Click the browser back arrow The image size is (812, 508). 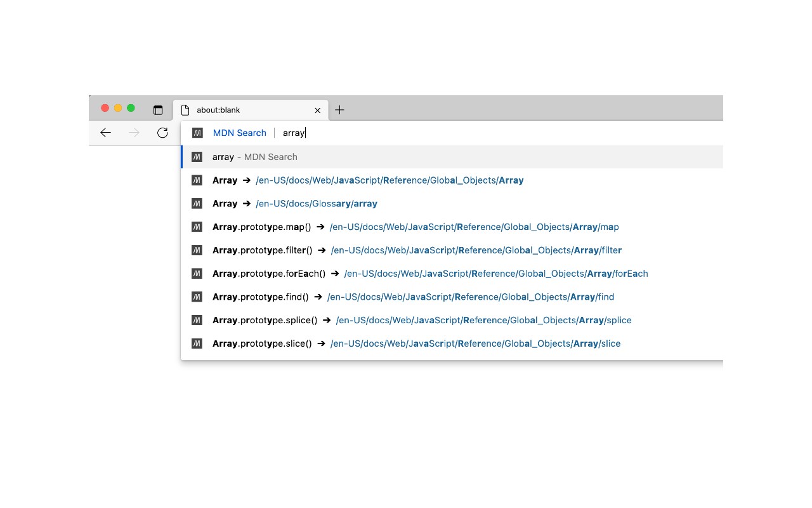point(106,133)
